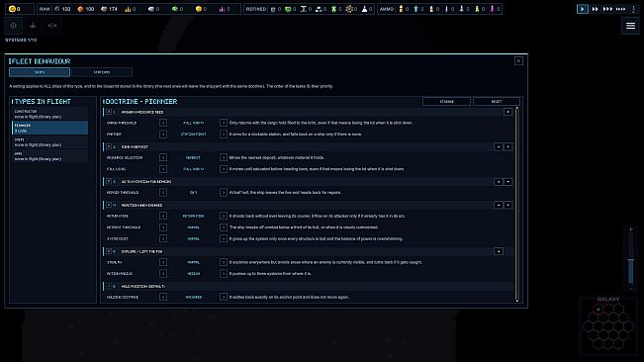The image size is (644, 362).
Task: Click the zoom slider on right edge
Action: (x=631, y=258)
